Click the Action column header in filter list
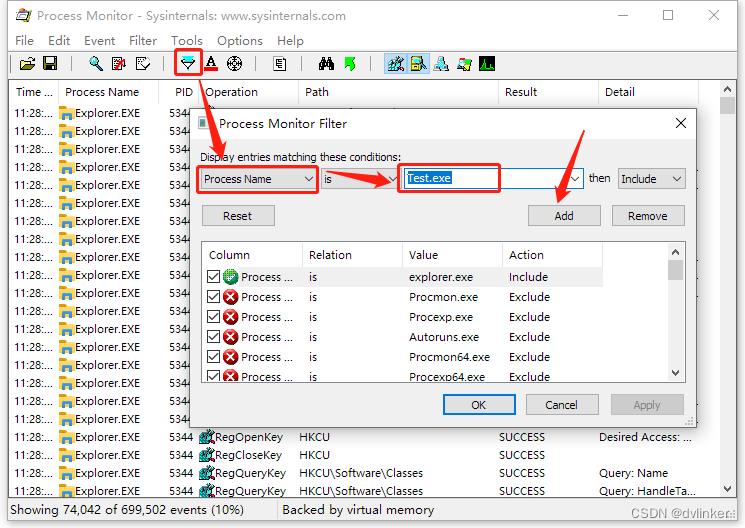745x528 pixels. click(x=553, y=255)
